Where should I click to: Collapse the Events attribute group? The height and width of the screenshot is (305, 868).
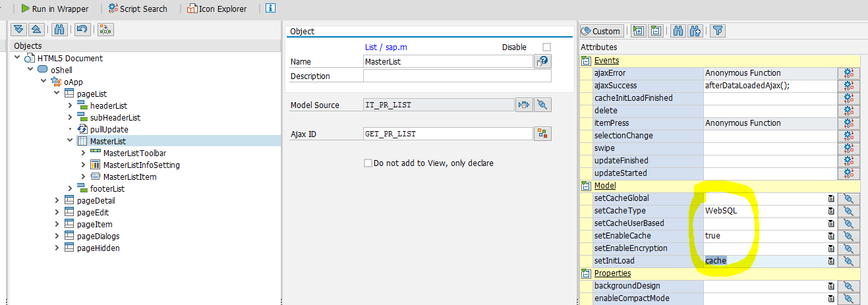(x=586, y=61)
